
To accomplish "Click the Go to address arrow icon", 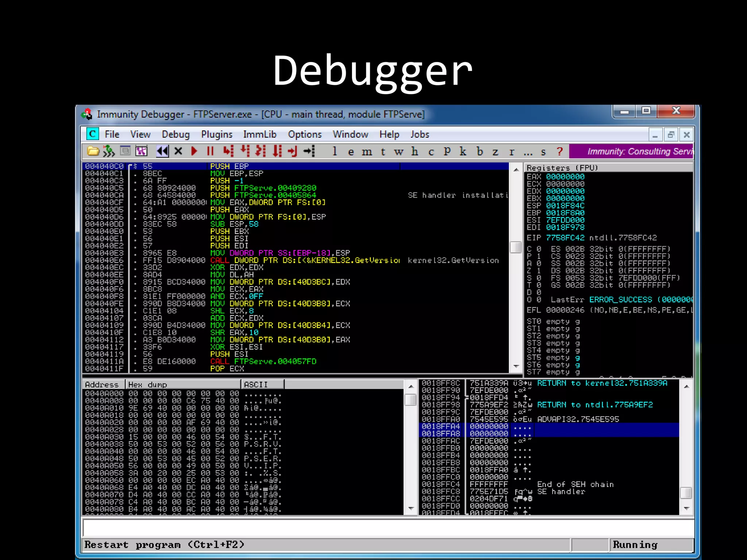I will 309,151.
